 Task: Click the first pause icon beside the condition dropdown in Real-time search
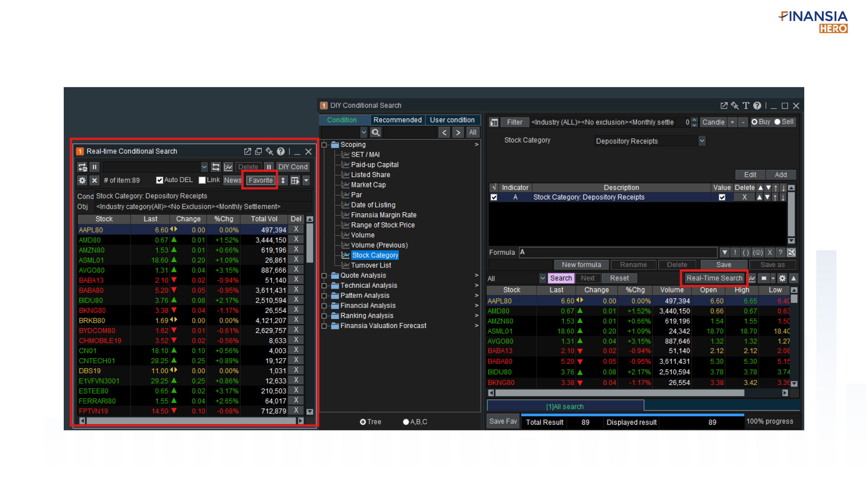(94, 167)
